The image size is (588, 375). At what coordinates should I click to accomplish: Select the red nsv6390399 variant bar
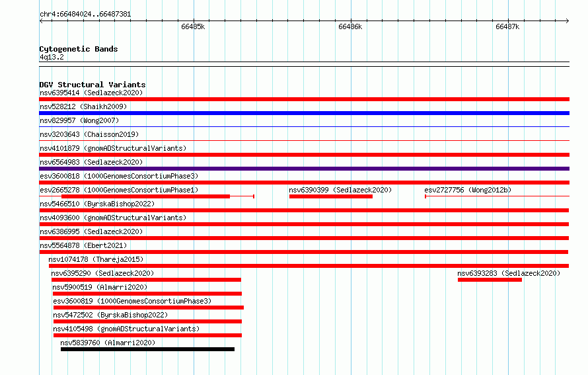[x=331, y=196]
